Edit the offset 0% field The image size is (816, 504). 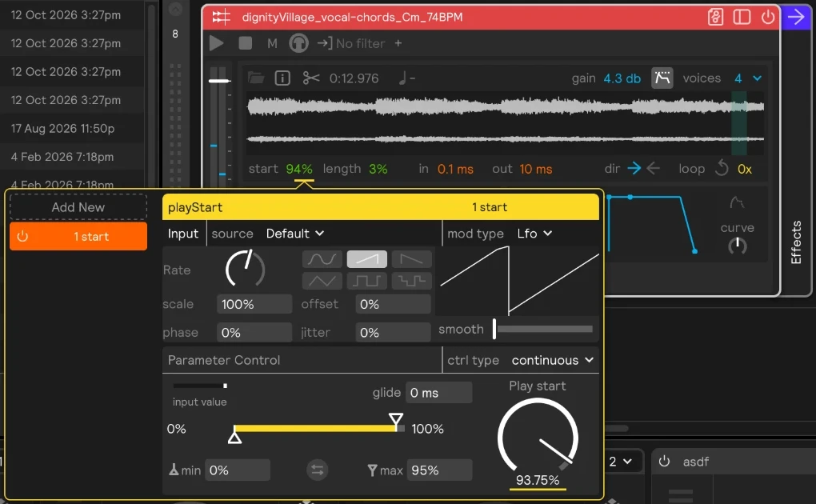point(393,304)
